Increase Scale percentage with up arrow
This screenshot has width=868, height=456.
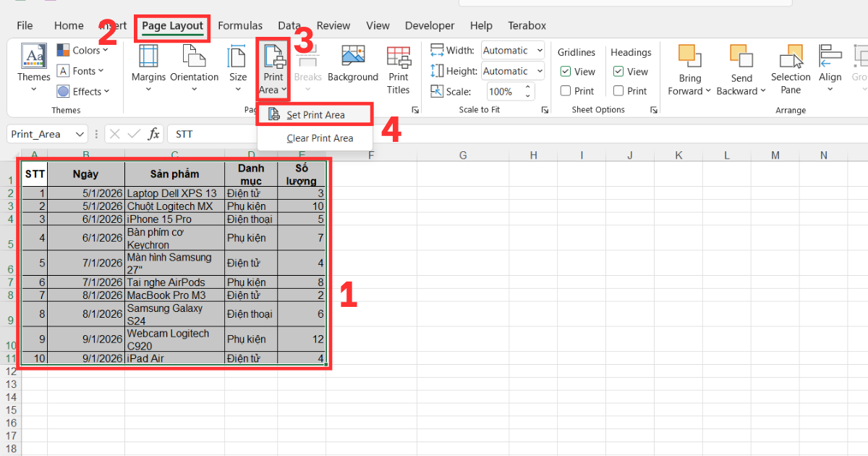[528, 88]
